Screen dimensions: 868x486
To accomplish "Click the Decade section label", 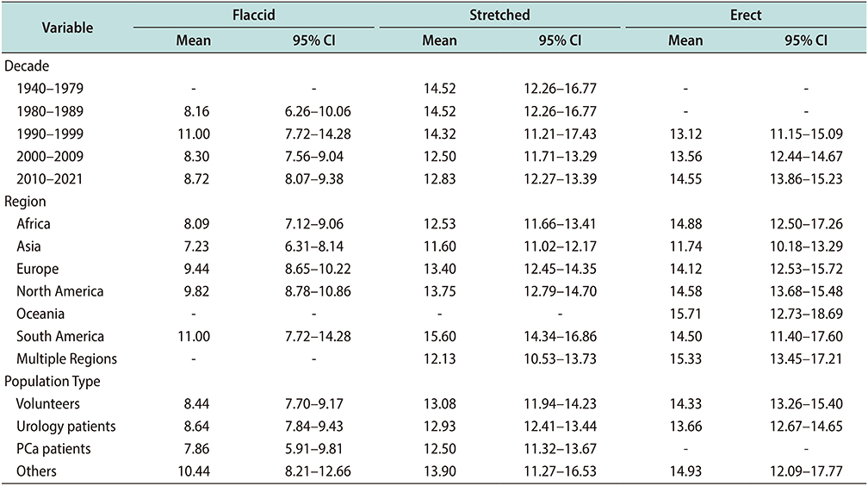I will 26,65.
